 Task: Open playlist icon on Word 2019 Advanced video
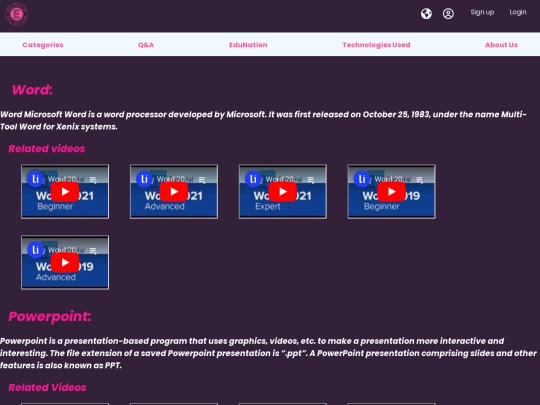pyautogui.click(x=93, y=251)
